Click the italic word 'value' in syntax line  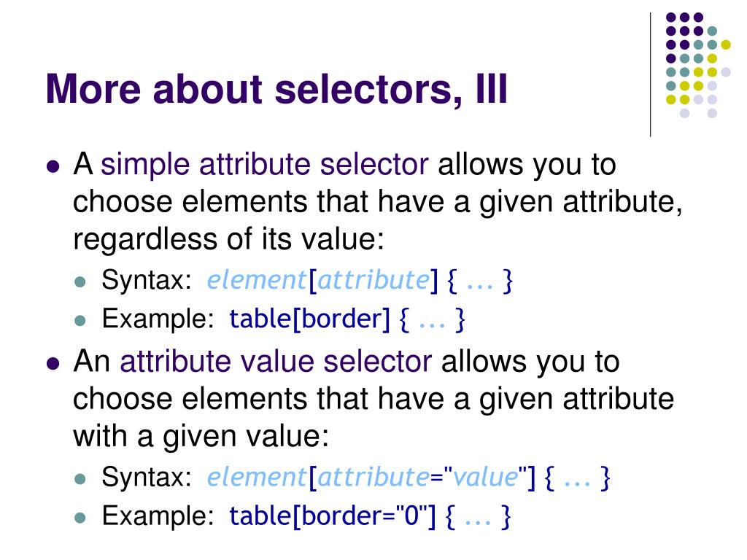click(x=485, y=477)
